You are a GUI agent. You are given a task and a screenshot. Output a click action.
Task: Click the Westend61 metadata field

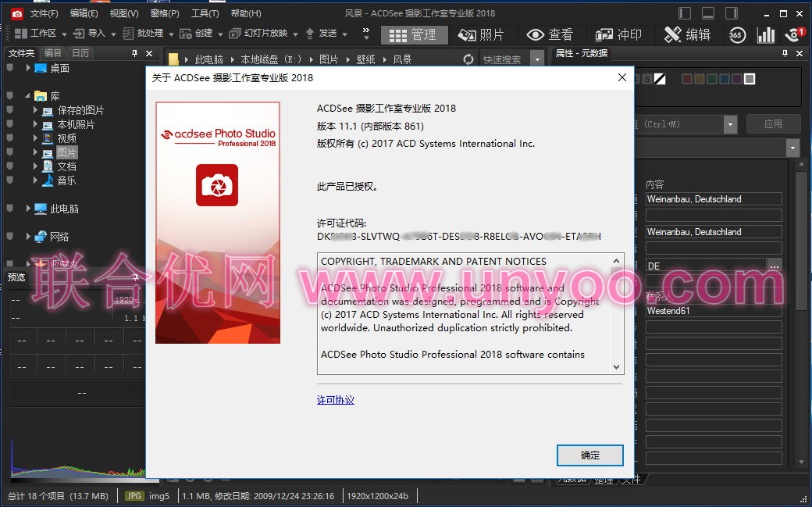pyautogui.click(x=713, y=310)
